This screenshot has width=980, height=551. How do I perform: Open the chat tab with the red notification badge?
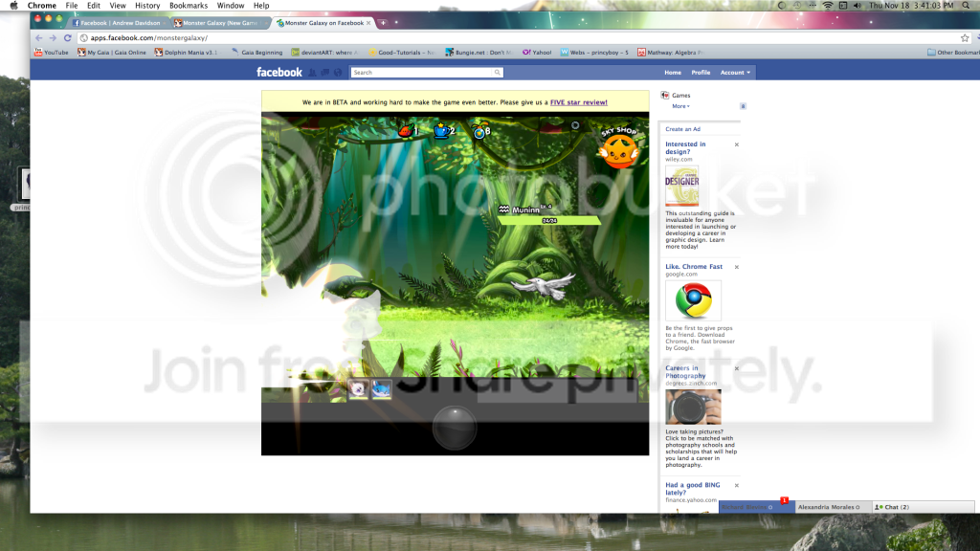point(756,507)
